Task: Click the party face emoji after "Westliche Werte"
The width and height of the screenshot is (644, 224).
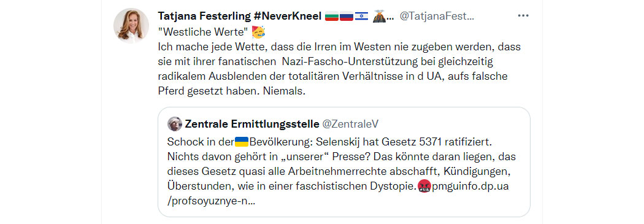Action: point(258,32)
